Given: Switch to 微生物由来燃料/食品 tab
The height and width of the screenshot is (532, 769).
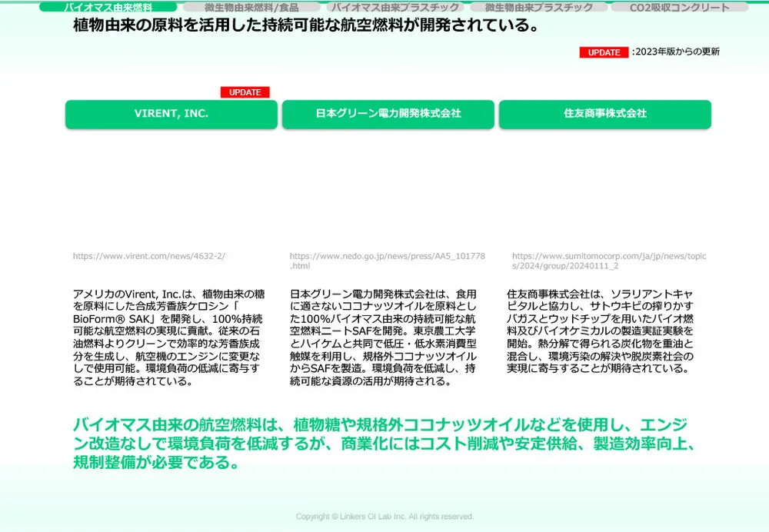Looking at the screenshot, I should click(251, 7).
